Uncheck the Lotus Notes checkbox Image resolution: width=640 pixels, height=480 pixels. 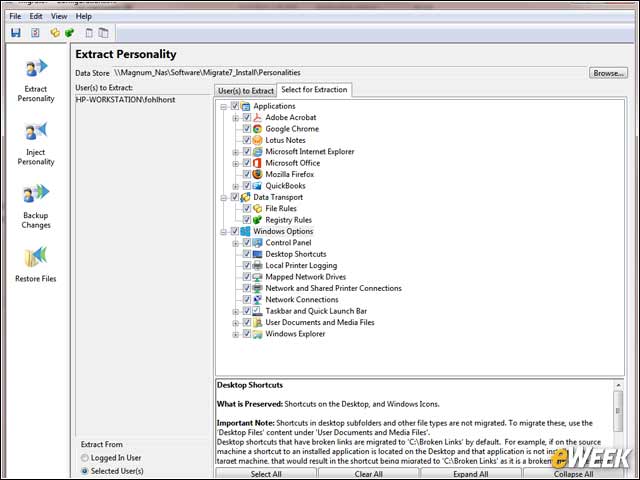click(x=247, y=140)
